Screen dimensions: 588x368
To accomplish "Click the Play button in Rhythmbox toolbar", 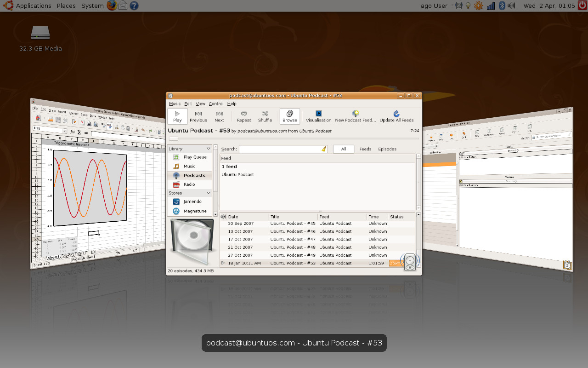I will (x=177, y=116).
